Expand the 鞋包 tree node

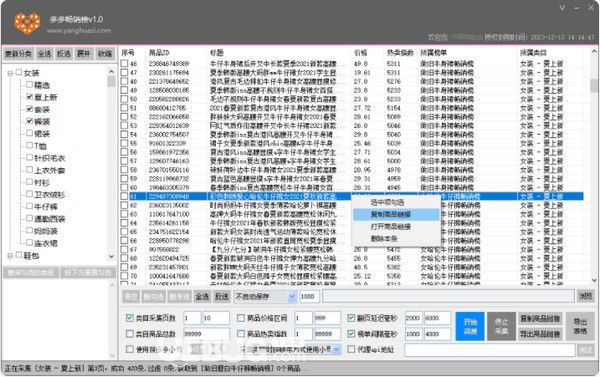click(x=10, y=255)
